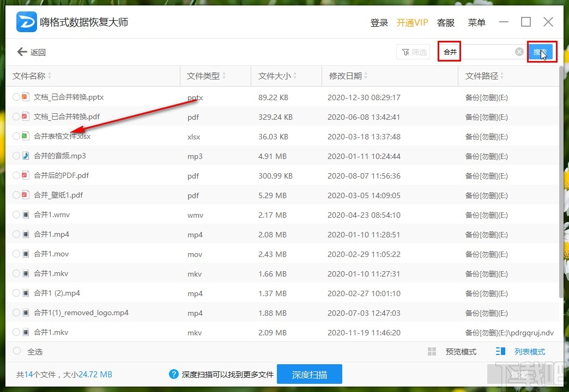Click the 返回 back button
The height and width of the screenshot is (392, 569).
pyautogui.click(x=32, y=52)
